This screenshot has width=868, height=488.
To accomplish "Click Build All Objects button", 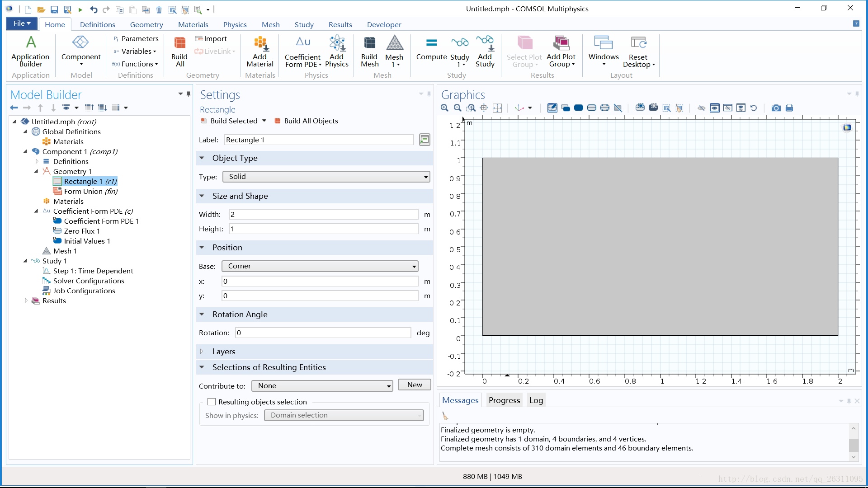I will (306, 121).
